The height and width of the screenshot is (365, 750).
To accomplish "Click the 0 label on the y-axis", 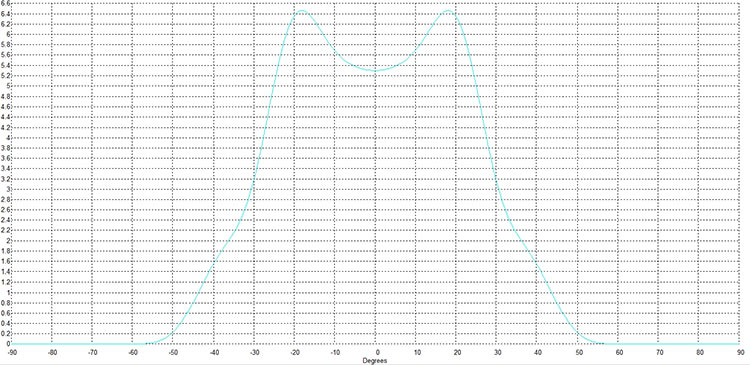I will (7, 344).
